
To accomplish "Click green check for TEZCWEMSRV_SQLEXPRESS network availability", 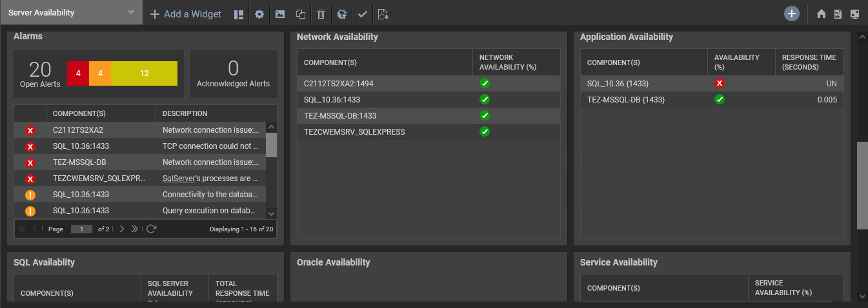I will 485,131.
